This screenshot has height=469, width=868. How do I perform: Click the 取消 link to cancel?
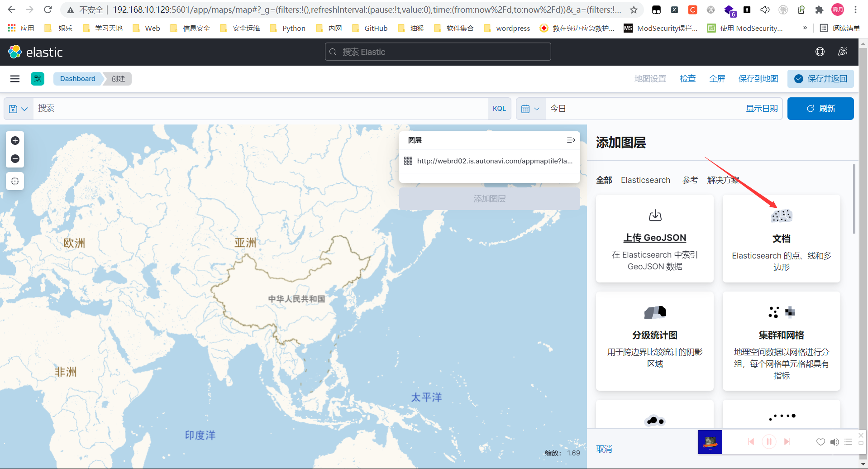click(x=604, y=449)
